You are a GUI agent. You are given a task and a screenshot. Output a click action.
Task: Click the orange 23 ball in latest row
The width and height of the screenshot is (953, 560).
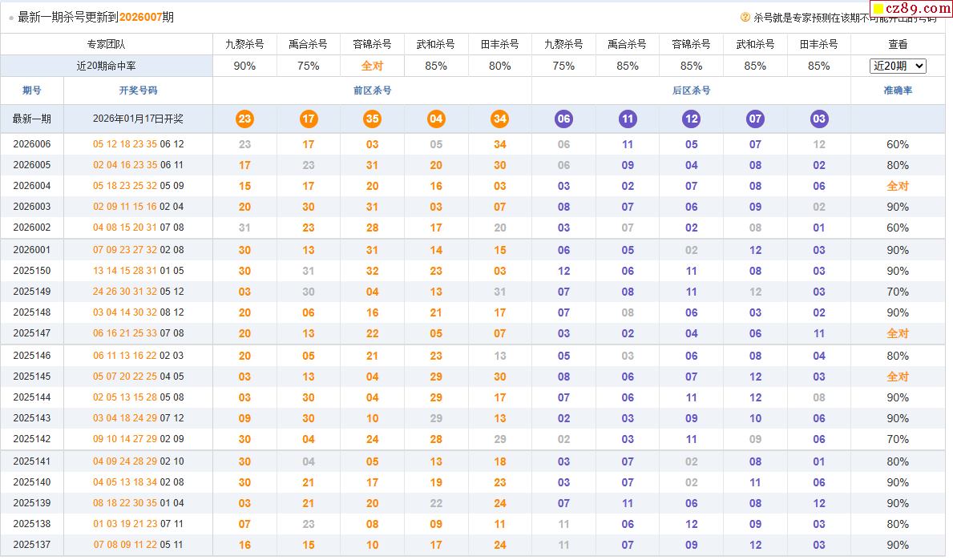point(244,119)
